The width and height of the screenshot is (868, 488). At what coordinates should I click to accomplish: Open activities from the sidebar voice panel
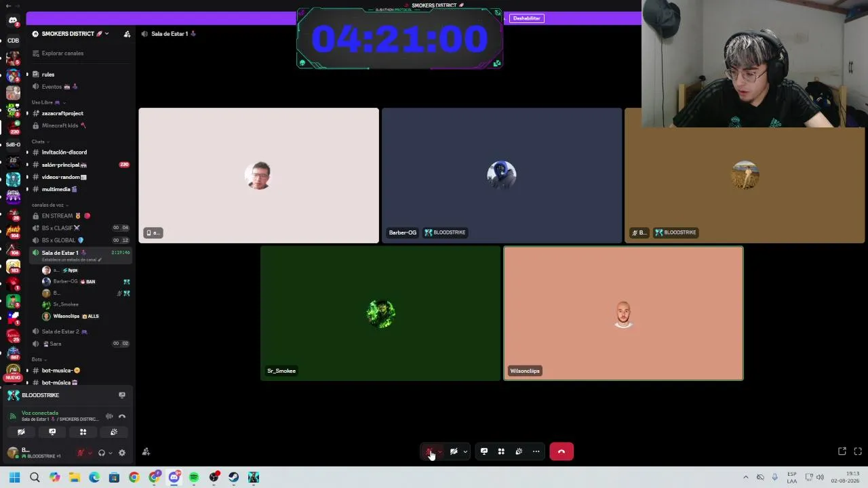[x=83, y=432]
